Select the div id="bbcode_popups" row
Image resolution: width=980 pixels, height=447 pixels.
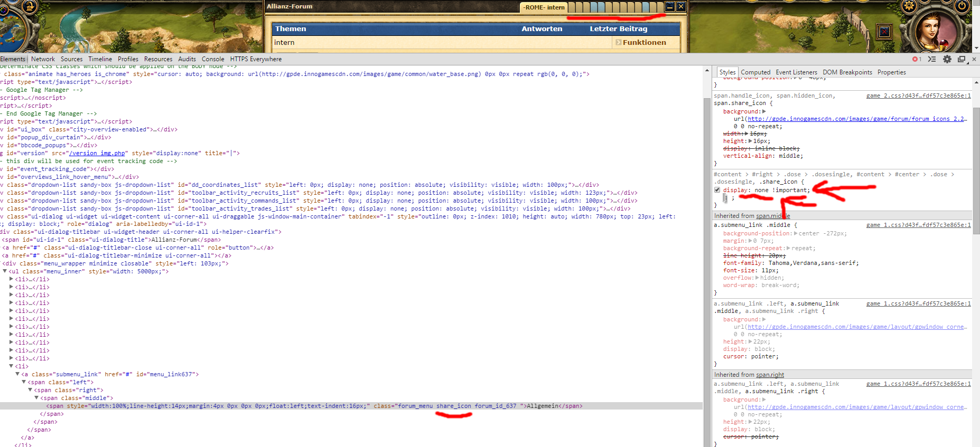351,145
